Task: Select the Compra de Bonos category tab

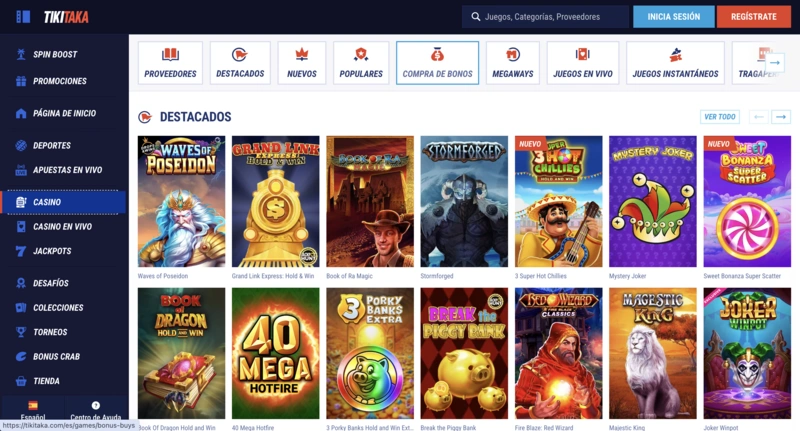Action: click(437, 63)
